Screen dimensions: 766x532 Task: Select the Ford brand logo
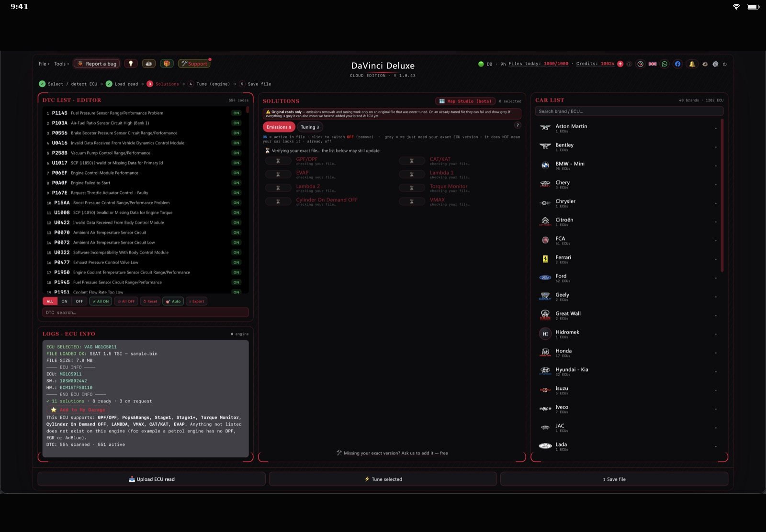click(545, 277)
